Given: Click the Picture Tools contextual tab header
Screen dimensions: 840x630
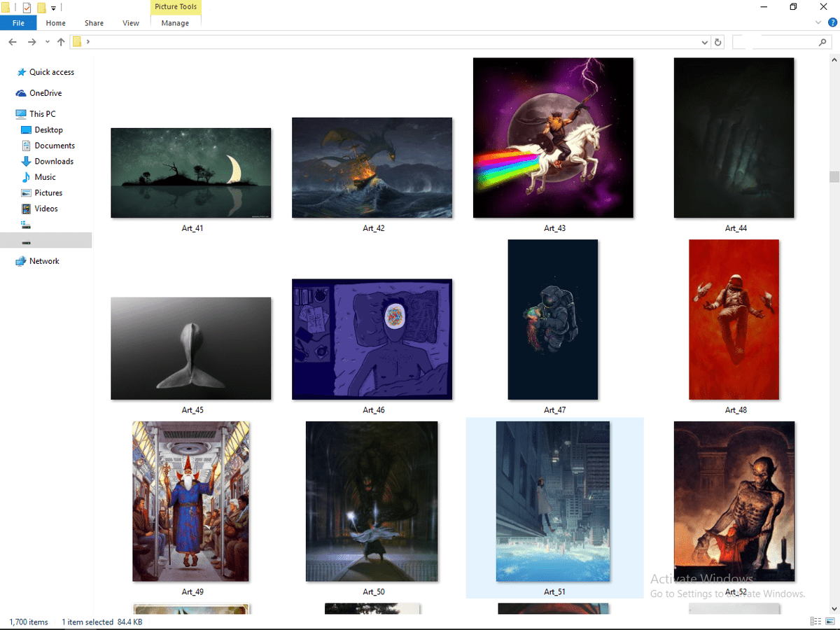Looking at the screenshot, I should (x=176, y=7).
